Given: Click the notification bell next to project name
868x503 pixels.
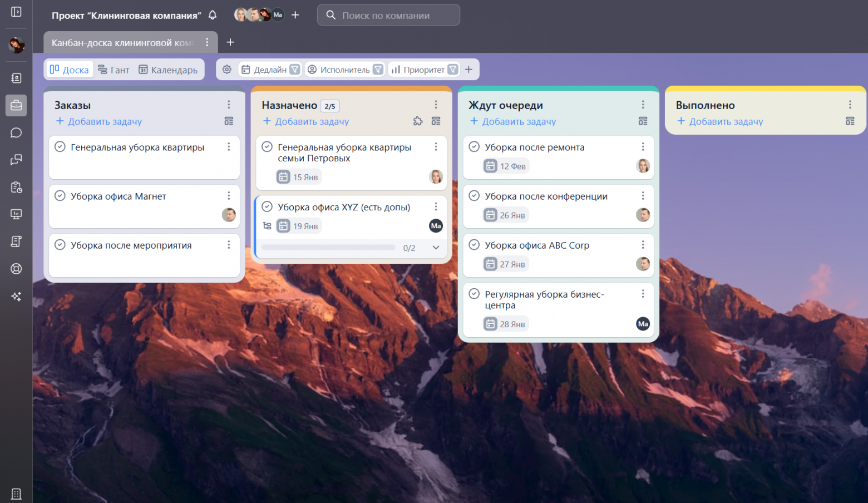Looking at the screenshot, I should 213,15.
